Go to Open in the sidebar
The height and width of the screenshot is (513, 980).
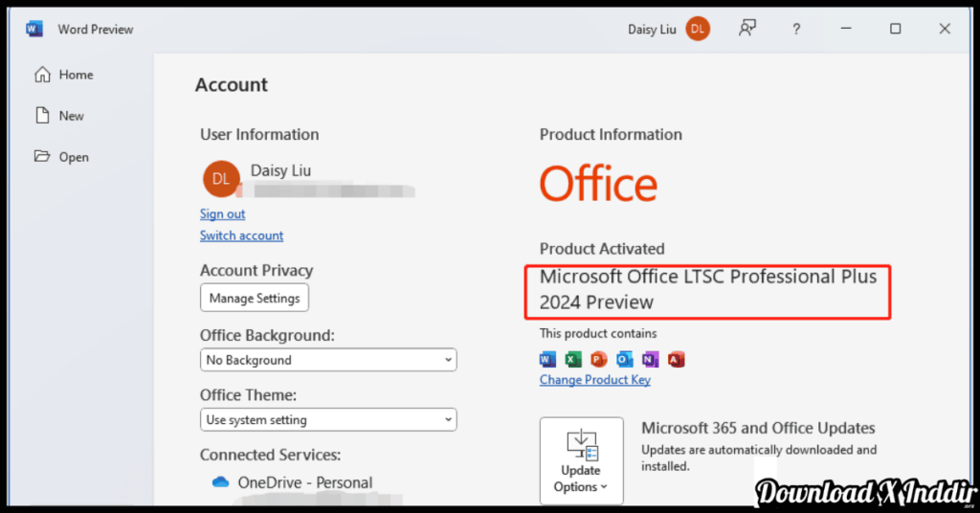[x=62, y=157]
